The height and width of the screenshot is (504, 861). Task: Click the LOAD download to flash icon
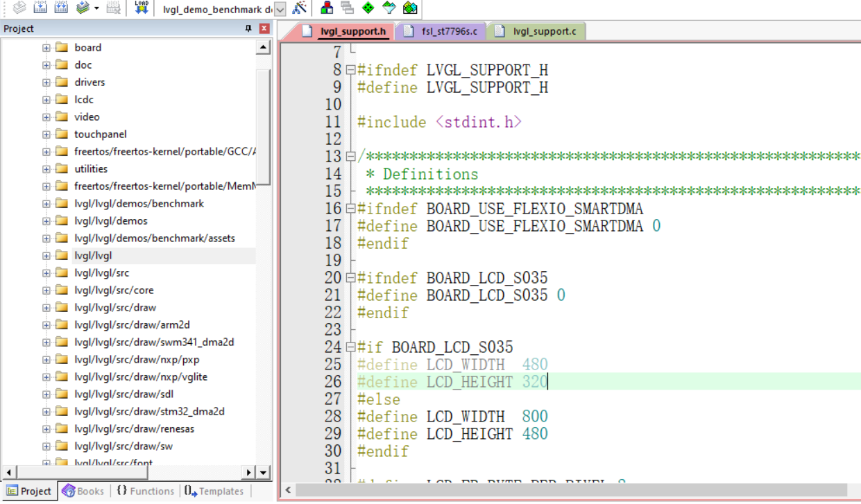142,8
